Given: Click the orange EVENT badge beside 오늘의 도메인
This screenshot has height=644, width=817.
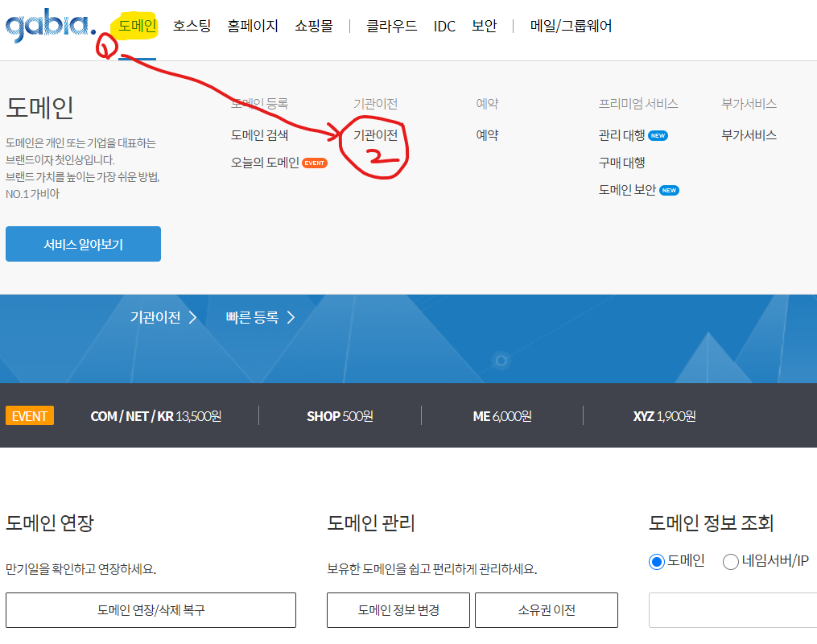Looking at the screenshot, I should point(315,163).
